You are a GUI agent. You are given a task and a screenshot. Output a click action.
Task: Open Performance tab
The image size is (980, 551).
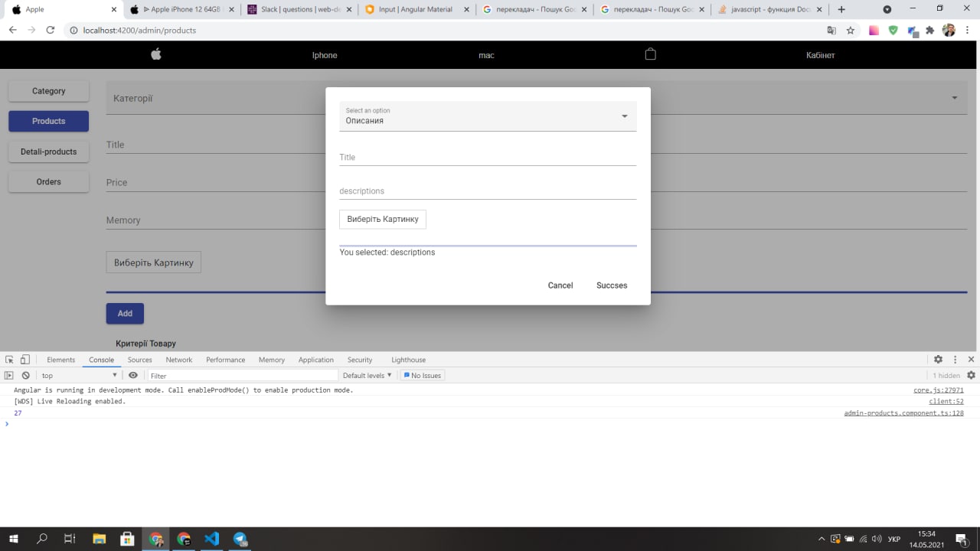pos(225,360)
